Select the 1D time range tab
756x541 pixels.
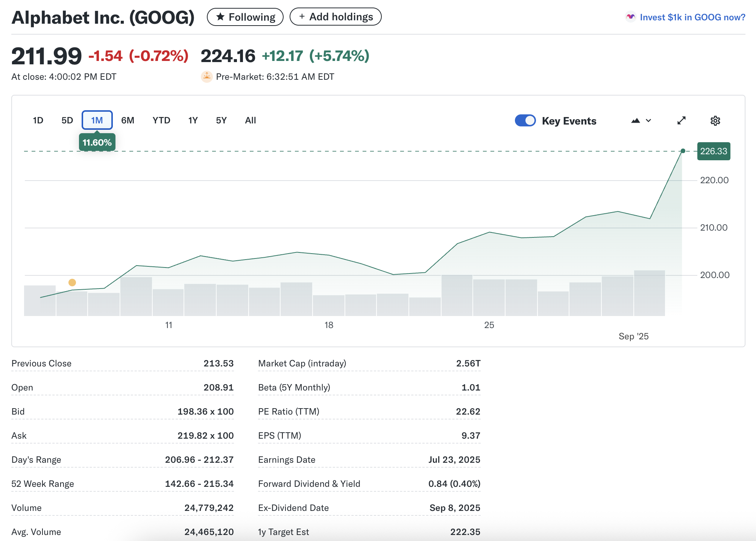click(38, 120)
